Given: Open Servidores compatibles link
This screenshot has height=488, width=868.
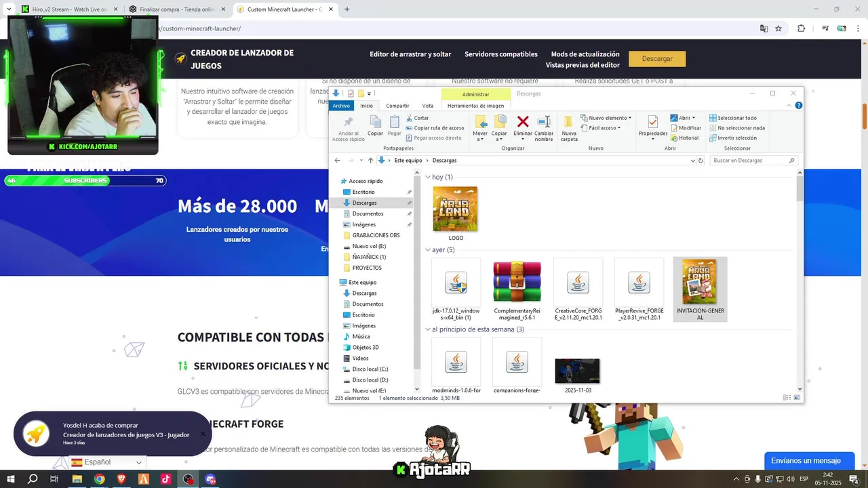Looking at the screenshot, I should [501, 54].
